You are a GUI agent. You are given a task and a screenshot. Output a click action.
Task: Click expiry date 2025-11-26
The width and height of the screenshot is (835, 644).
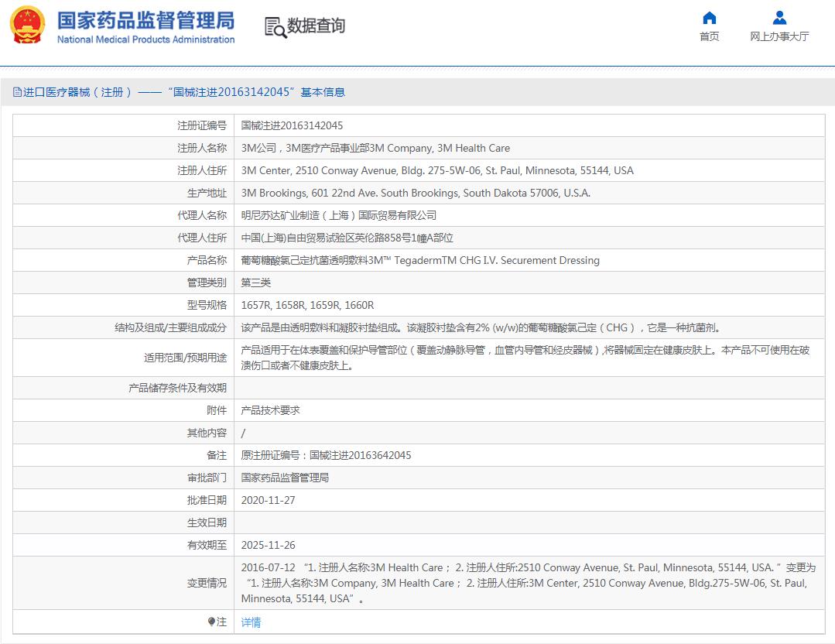pyautogui.click(x=268, y=545)
